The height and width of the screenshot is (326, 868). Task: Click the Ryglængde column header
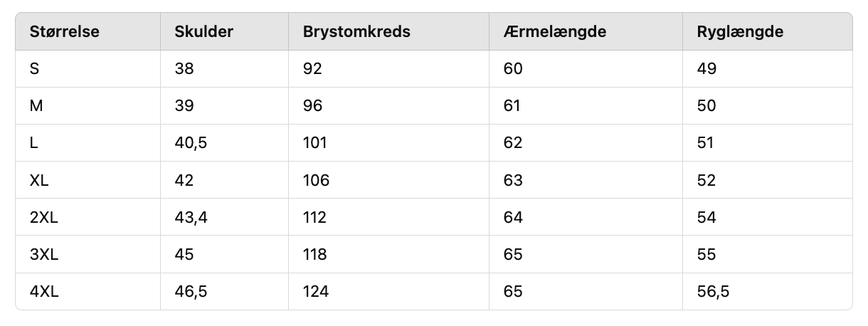click(x=740, y=32)
